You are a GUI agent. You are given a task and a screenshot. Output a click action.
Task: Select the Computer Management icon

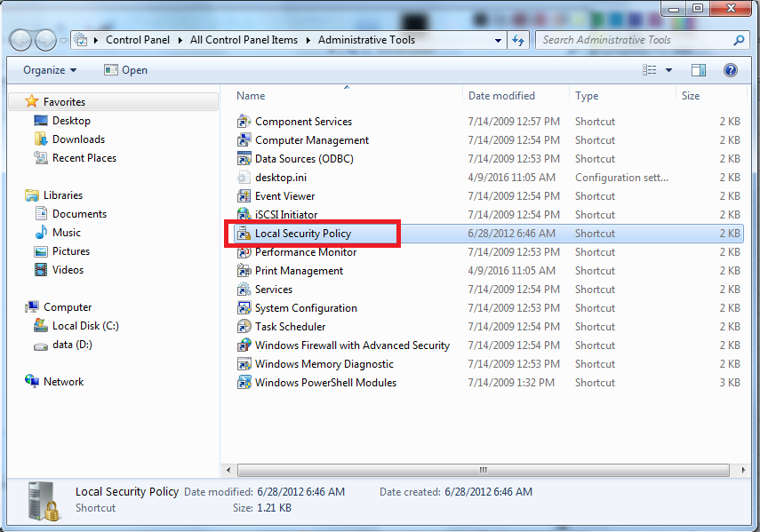click(x=244, y=140)
